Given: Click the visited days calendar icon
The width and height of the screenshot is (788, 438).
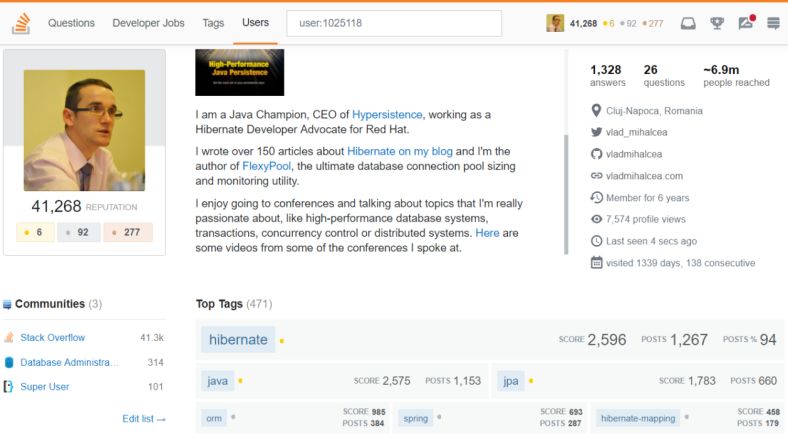Looking at the screenshot, I should pos(596,263).
